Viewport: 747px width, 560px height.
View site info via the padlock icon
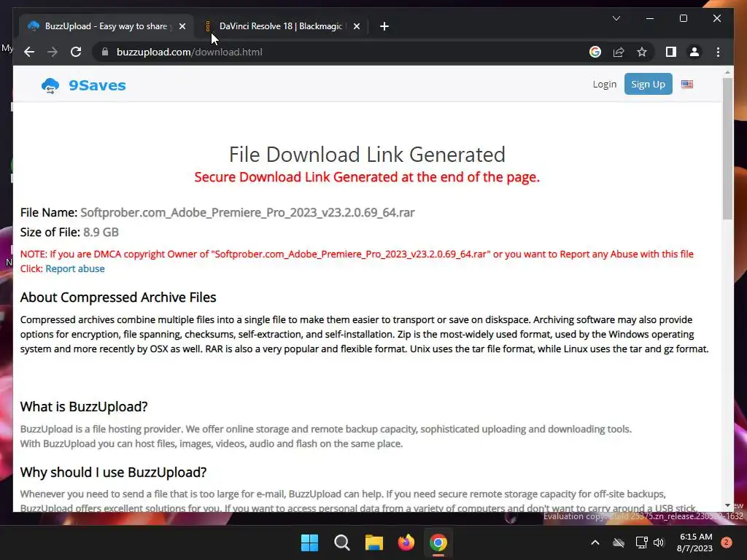105,52
